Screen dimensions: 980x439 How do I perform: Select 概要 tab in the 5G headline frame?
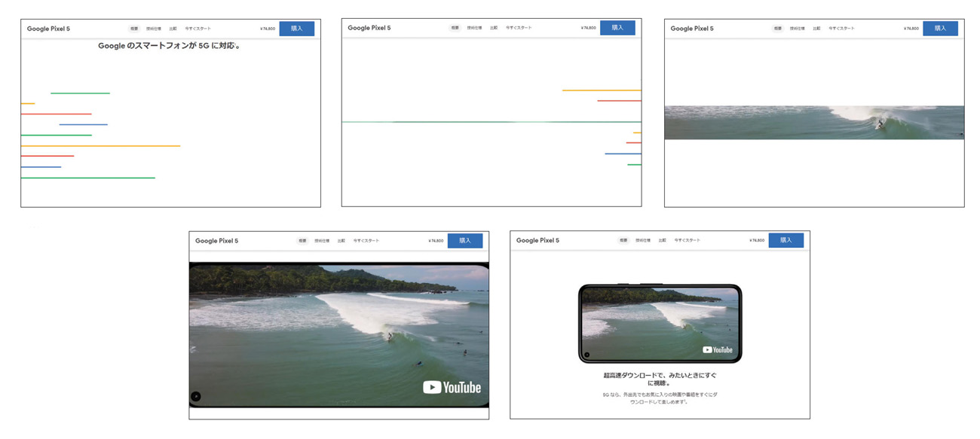coord(134,29)
